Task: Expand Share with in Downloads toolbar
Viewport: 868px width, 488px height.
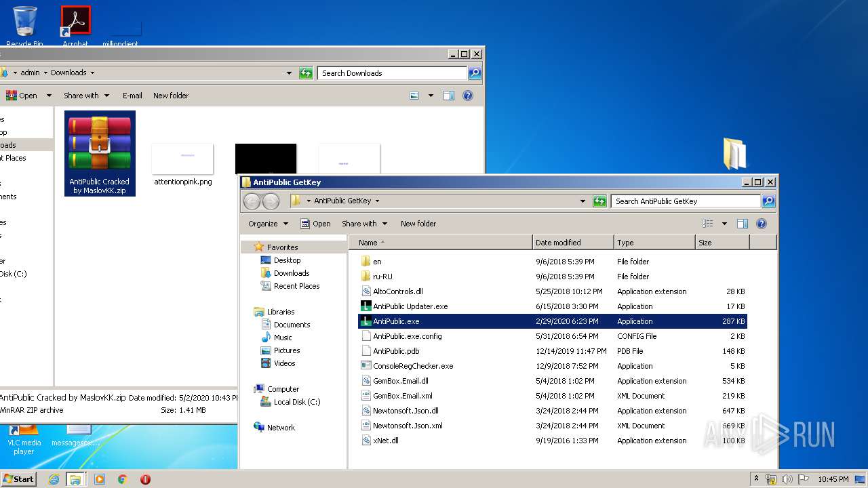Action: tap(86, 96)
